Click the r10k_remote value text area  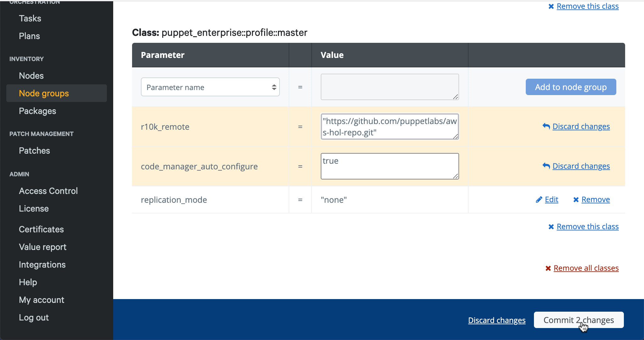pyautogui.click(x=390, y=127)
